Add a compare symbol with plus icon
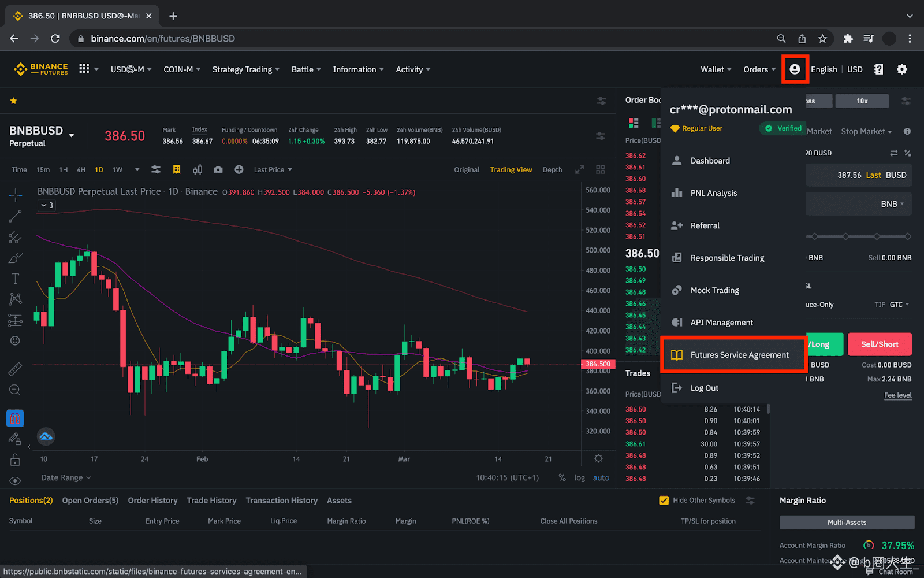924x578 pixels. (239, 169)
